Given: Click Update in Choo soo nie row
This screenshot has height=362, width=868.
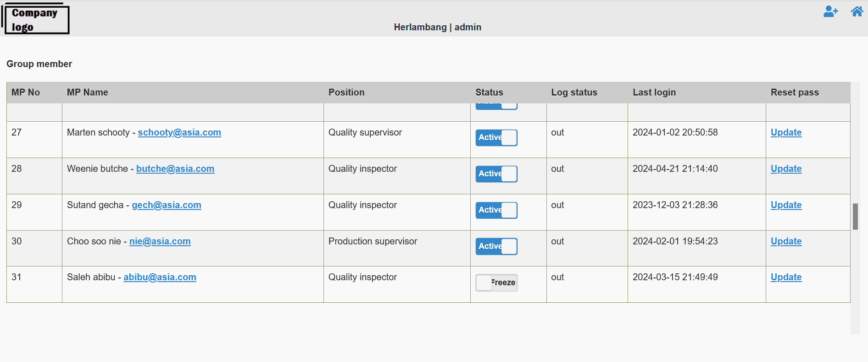Looking at the screenshot, I should pyautogui.click(x=786, y=242).
